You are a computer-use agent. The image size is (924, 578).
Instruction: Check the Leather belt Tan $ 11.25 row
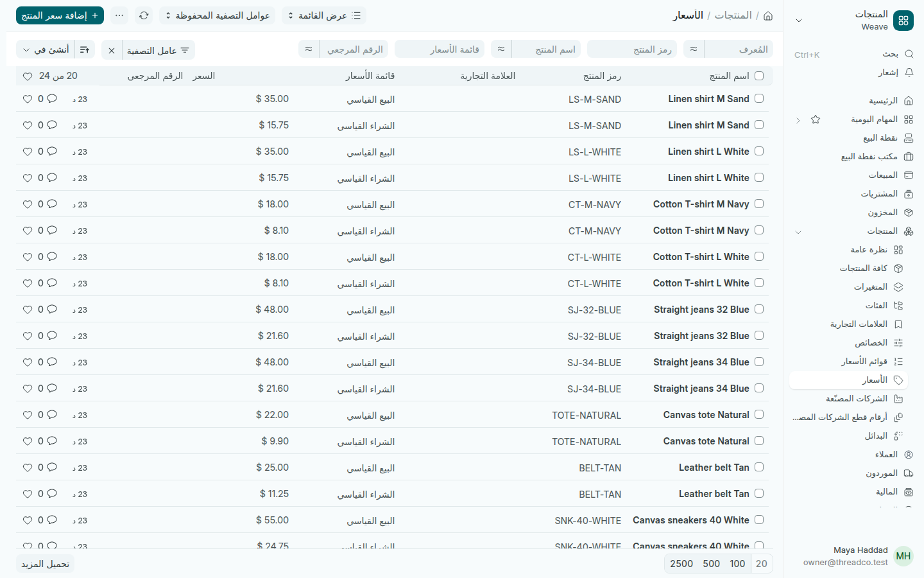[x=759, y=493]
